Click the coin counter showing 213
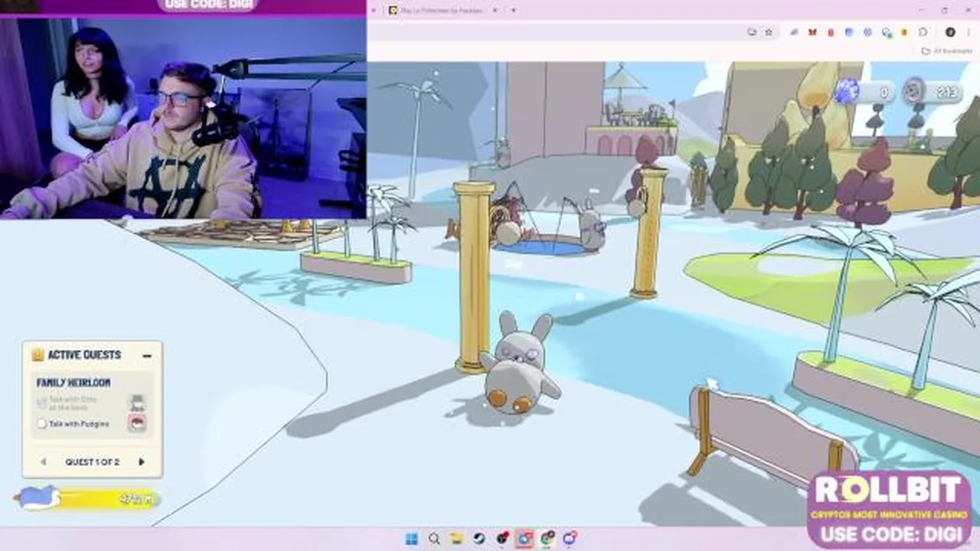This screenshot has width=980, height=551. [x=933, y=92]
